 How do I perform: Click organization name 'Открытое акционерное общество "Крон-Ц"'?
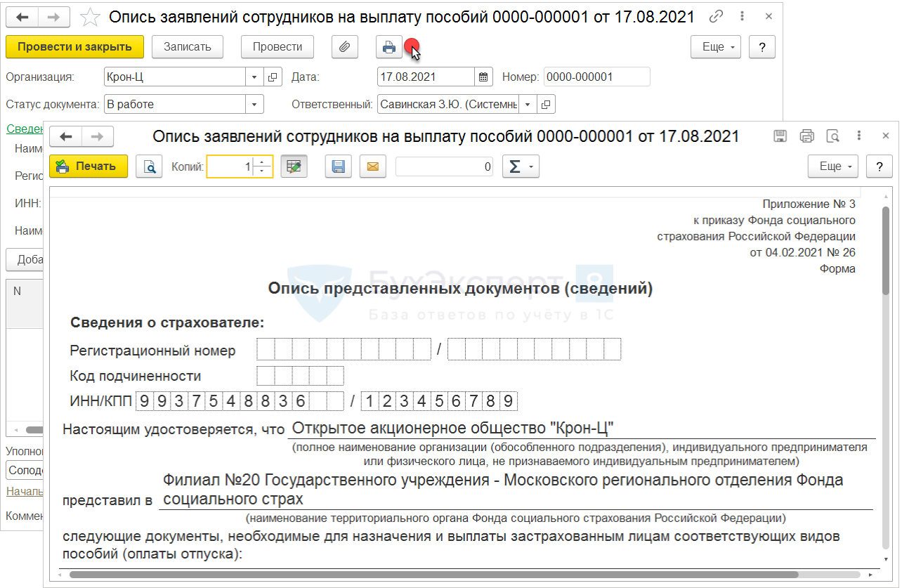tap(453, 428)
